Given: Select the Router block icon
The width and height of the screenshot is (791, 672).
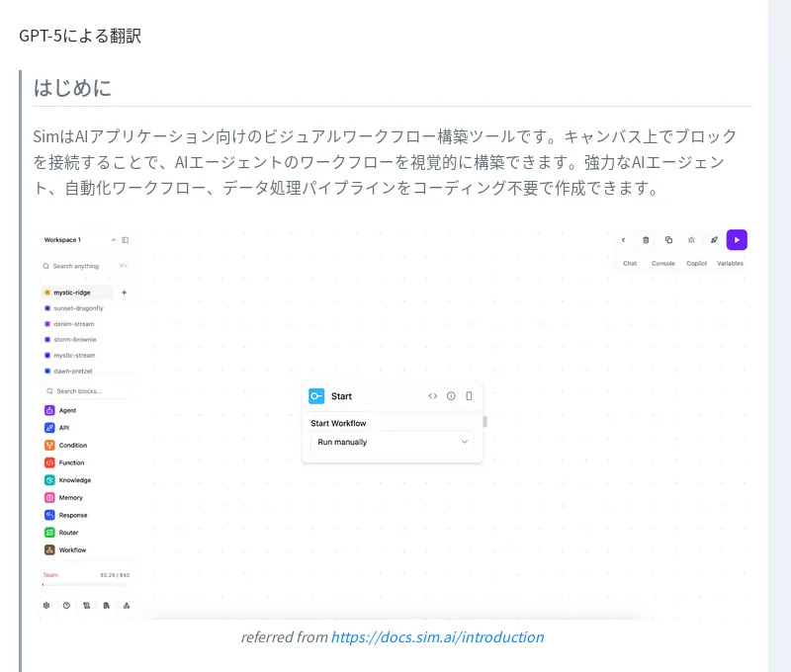Looking at the screenshot, I should (49, 533).
